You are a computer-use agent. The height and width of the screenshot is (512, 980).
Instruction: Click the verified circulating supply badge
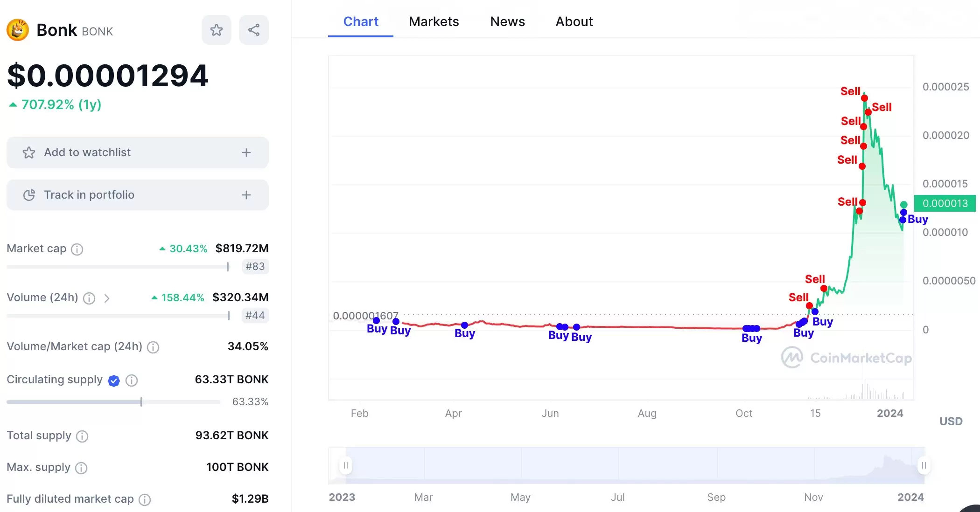(x=114, y=381)
